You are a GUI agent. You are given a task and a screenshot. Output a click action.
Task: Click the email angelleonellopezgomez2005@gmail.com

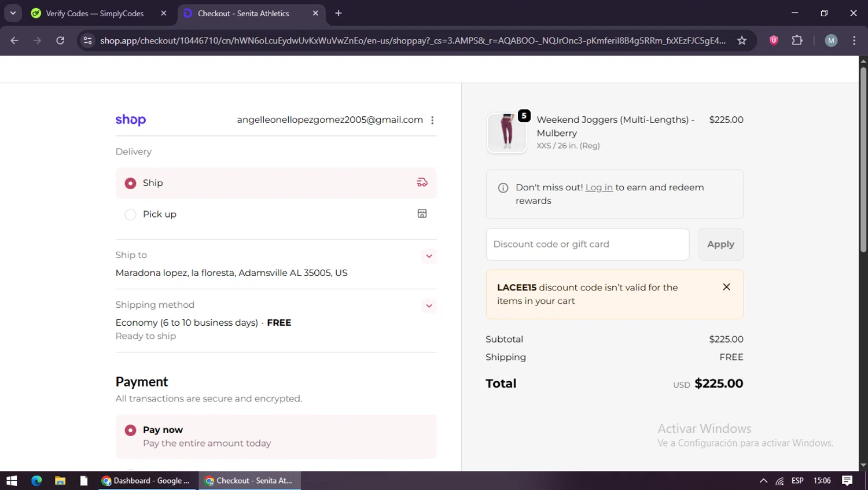click(330, 120)
